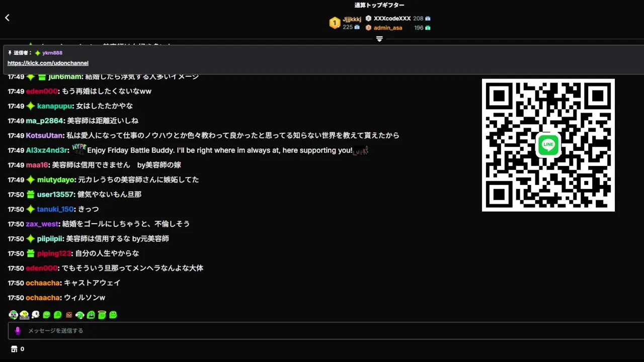Open XXXcodeXXX gifter profile

392,19
